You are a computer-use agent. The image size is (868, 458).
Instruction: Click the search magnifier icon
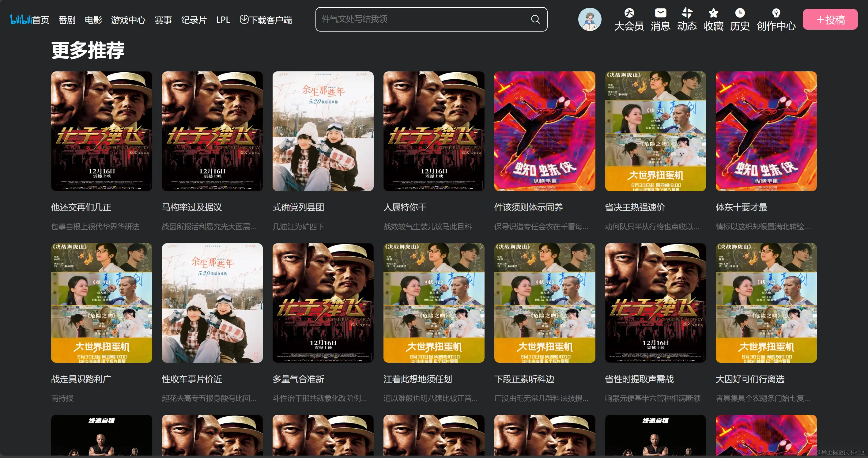pyautogui.click(x=535, y=19)
